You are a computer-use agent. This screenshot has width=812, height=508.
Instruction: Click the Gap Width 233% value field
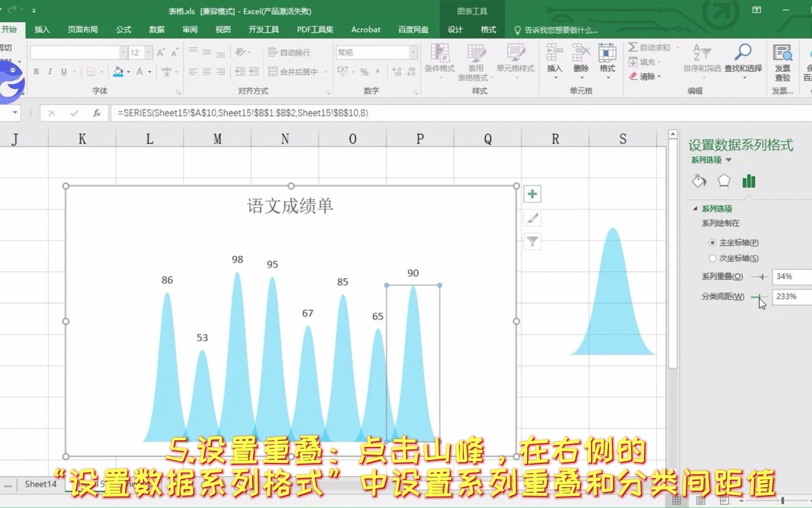coord(792,297)
